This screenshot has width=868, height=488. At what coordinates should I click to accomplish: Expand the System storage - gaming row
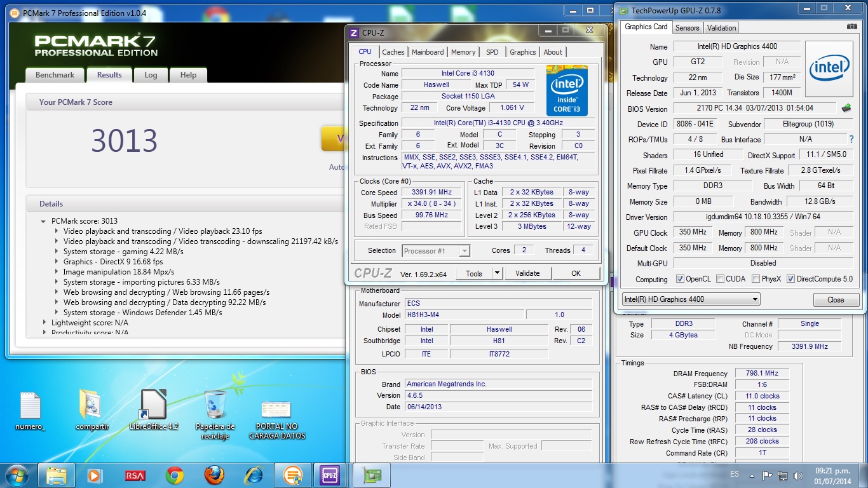coord(57,252)
